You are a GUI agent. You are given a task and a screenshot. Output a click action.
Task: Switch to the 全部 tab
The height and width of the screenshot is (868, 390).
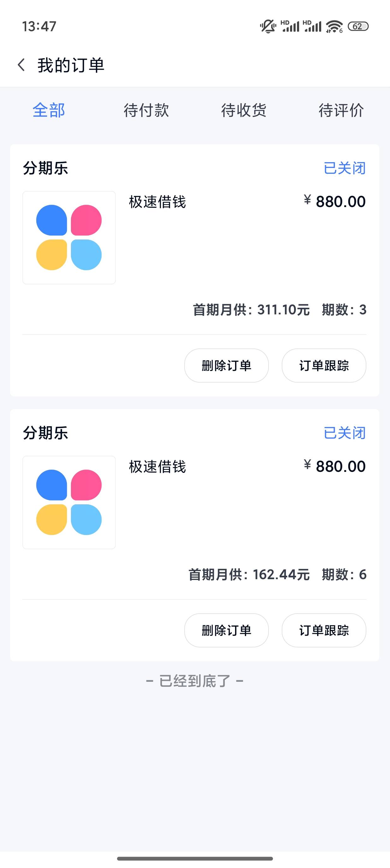point(49,110)
